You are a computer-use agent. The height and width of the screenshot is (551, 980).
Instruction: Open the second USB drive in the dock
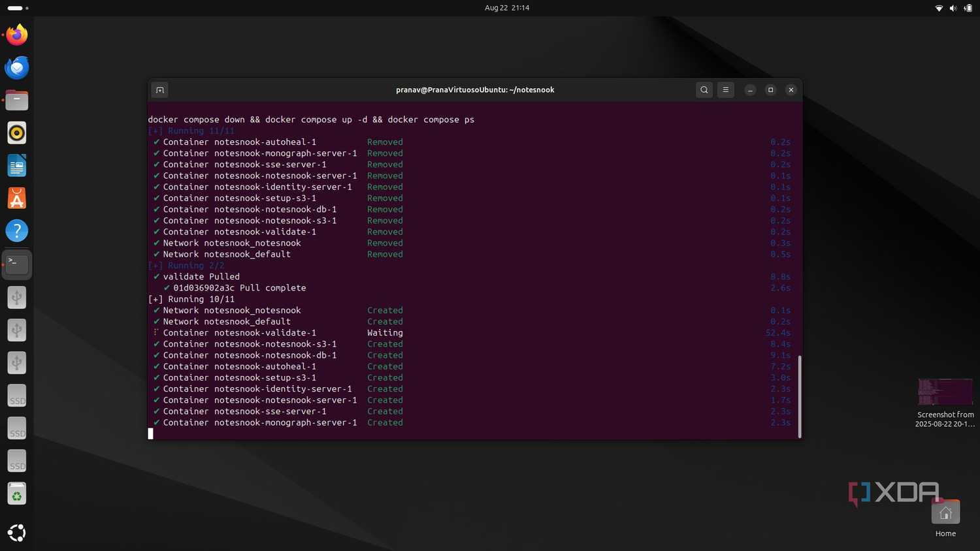point(17,330)
